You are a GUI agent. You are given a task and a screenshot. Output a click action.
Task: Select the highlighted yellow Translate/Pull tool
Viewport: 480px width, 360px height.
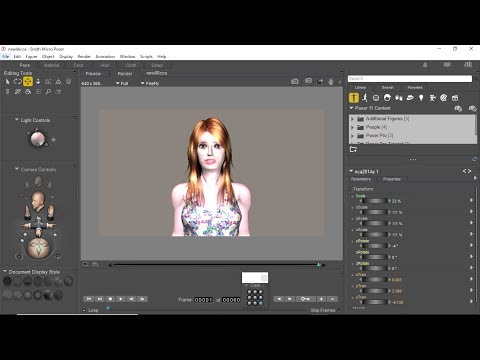pos(28,81)
